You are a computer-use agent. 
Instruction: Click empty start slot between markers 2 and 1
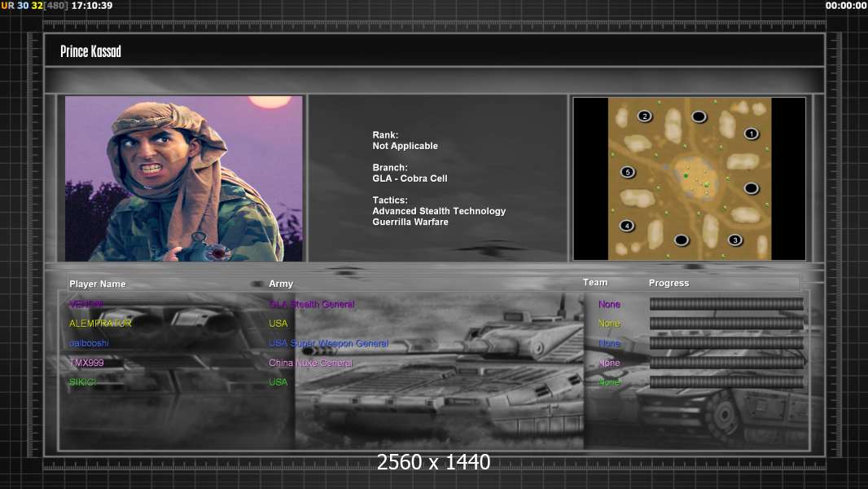(699, 117)
